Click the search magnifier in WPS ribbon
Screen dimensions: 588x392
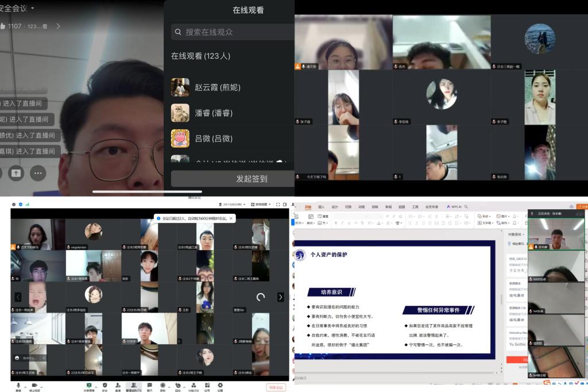(466, 207)
